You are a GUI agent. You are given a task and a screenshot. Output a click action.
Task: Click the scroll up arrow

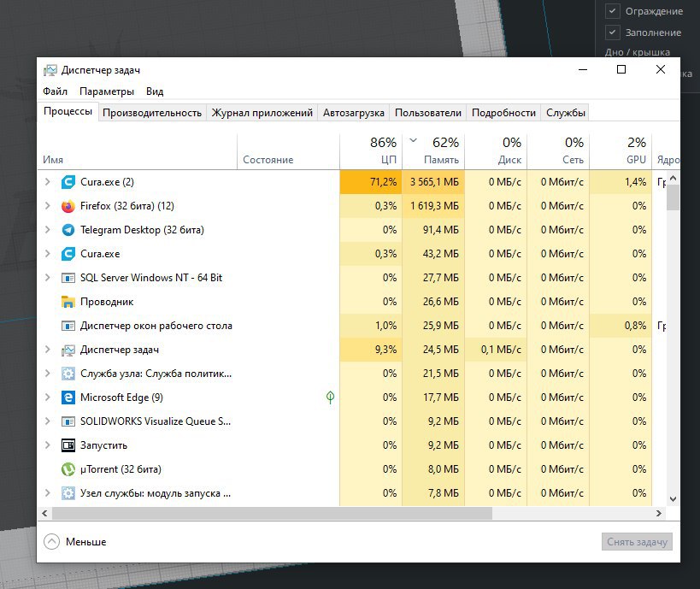coord(674,178)
